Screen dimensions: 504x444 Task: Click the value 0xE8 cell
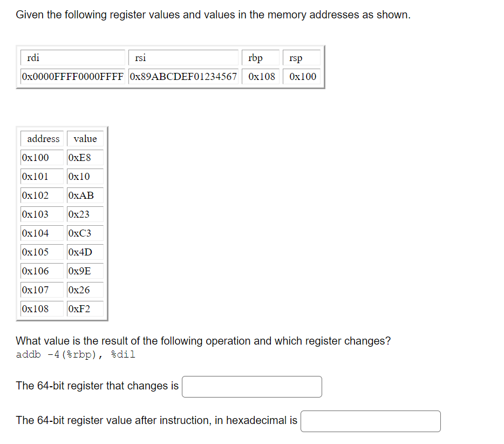click(x=85, y=157)
